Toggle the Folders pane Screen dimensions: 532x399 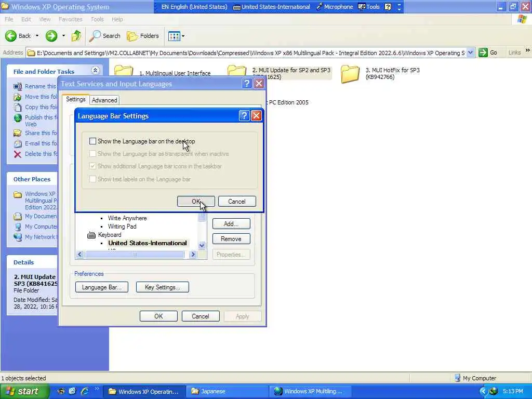point(143,36)
